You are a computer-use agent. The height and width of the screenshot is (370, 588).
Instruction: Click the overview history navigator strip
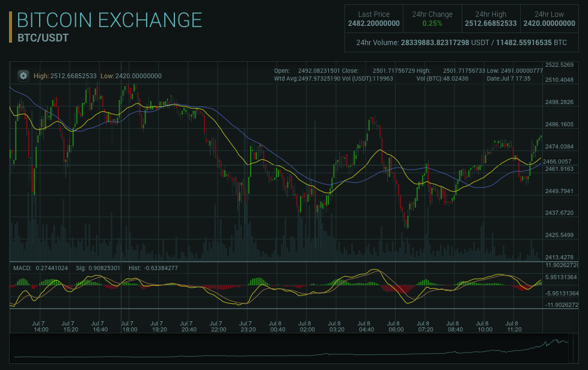click(294, 348)
